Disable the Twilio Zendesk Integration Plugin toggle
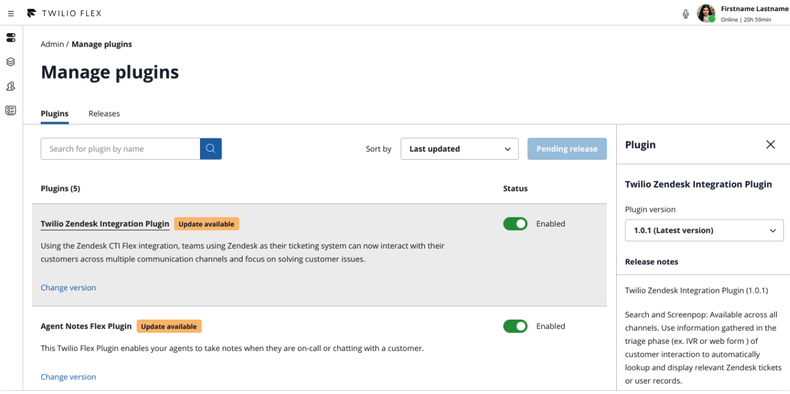Screen dimensions: 790x394 click(x=515, y=224)
